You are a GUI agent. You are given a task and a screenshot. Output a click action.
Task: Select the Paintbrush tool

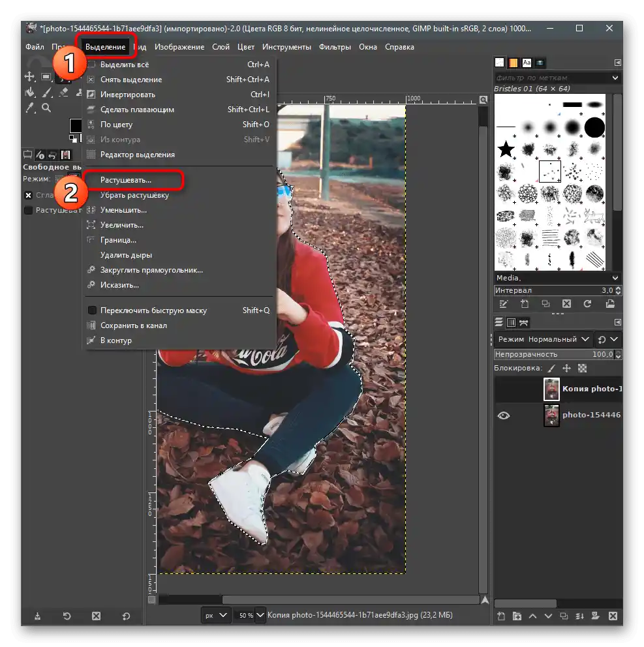[46, 93]
